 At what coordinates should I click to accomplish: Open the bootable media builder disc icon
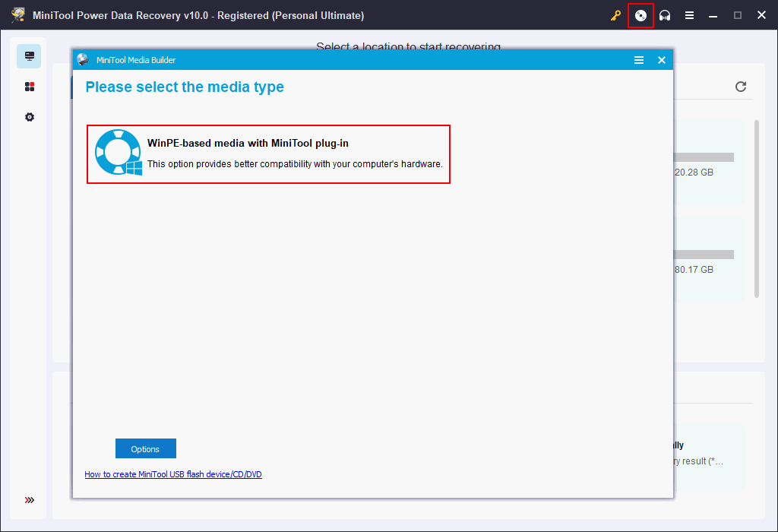click(x=640, y=15)
